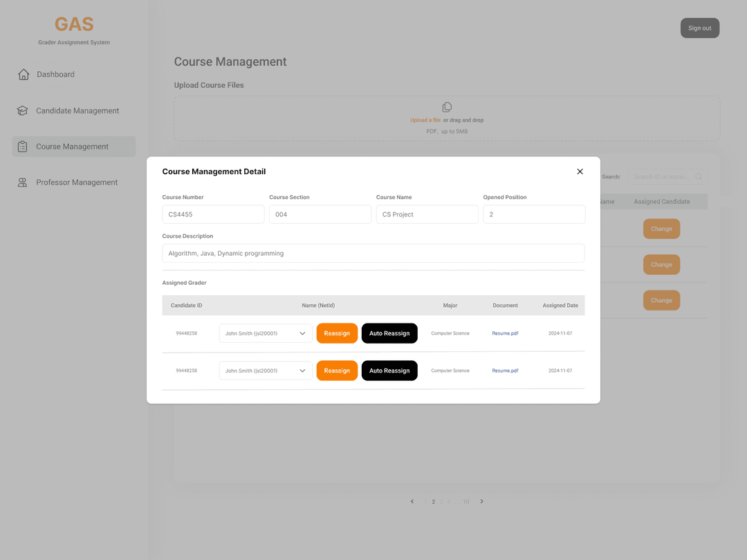The width and height of the screenshot is (747, 560).
Task: Click Reassign on the first grader row
Action: pyautogui.click(x=337, y=333)
